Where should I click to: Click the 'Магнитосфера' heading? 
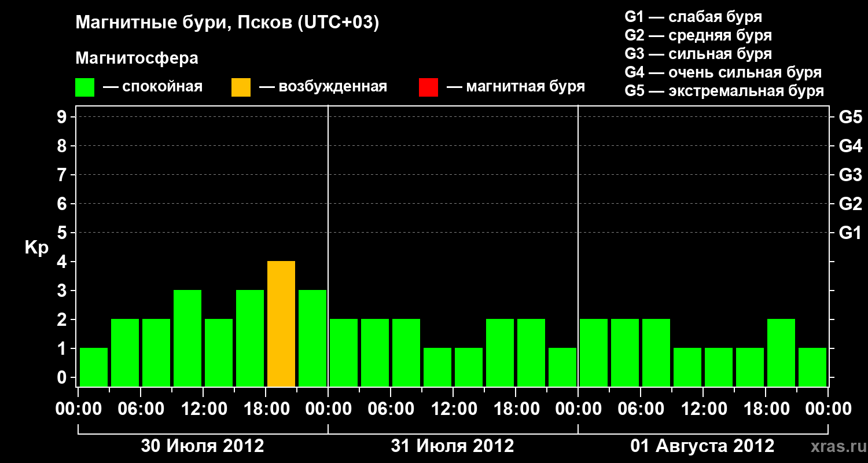tap(137, 58)
